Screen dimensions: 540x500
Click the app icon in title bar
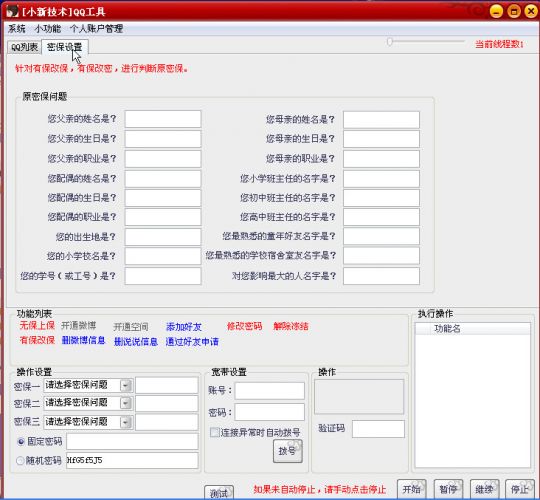point(12,11)
